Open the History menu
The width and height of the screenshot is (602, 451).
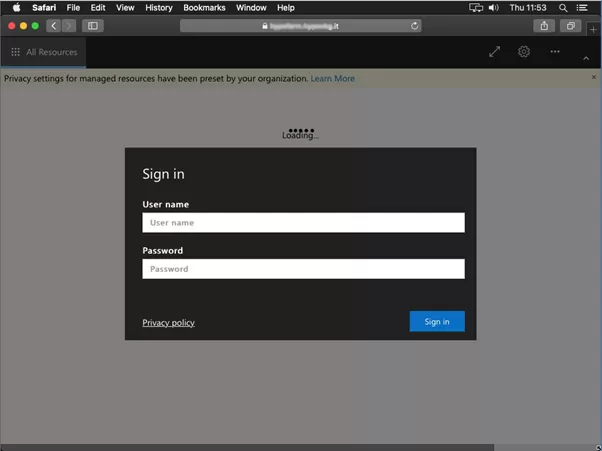(158, 7)
